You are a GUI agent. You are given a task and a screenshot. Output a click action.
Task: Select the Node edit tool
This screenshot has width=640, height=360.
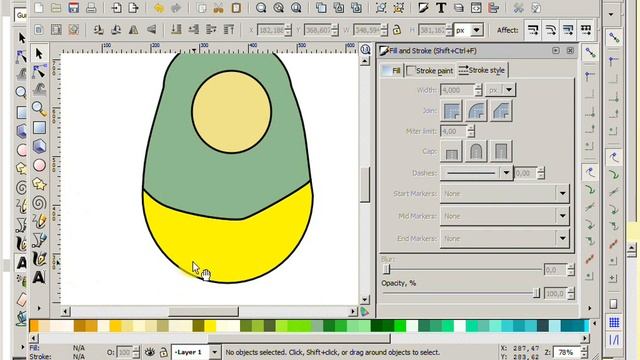(x=39, y=72)
